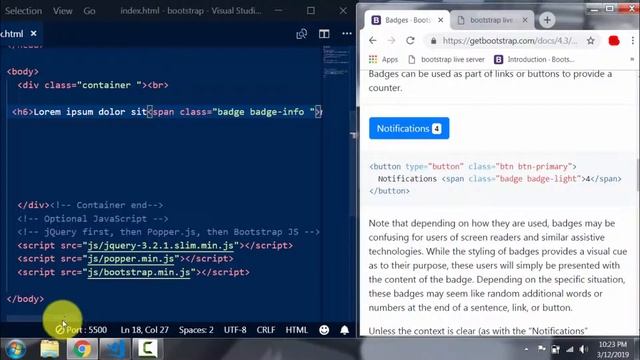Image resolution: width=640 pixels, height=360 pixels.
Task: Click the red extension icon in Chrome
Action: pyautogui.click(x=614, y=40)
